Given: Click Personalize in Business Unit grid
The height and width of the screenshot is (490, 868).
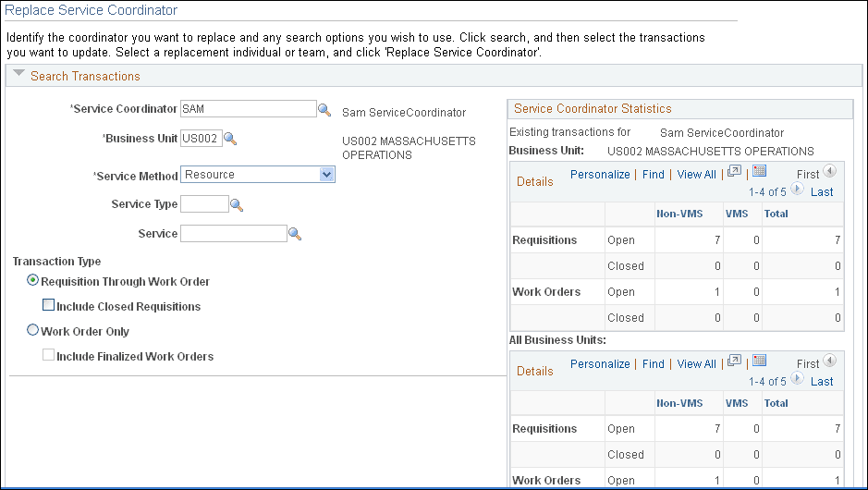Looking at the screenshot, I should click(600, 175).
